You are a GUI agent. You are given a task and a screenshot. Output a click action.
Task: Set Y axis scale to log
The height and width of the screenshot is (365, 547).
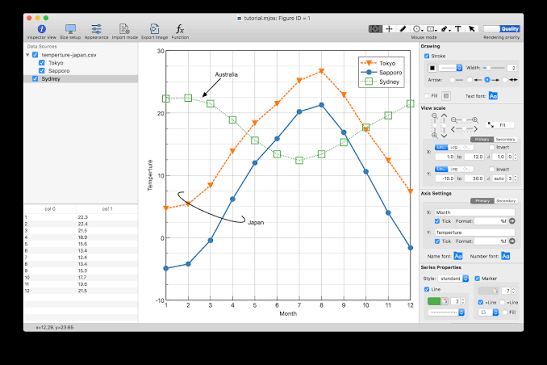pyautogui.click(x=454, y=169)
